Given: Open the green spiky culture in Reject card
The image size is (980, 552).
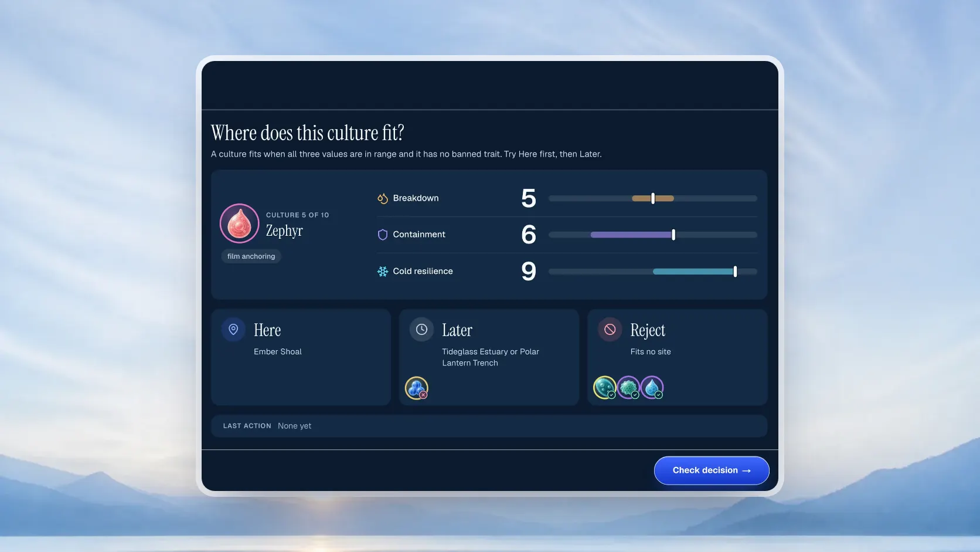Looking at the screenshot, I should pos(628,388).
